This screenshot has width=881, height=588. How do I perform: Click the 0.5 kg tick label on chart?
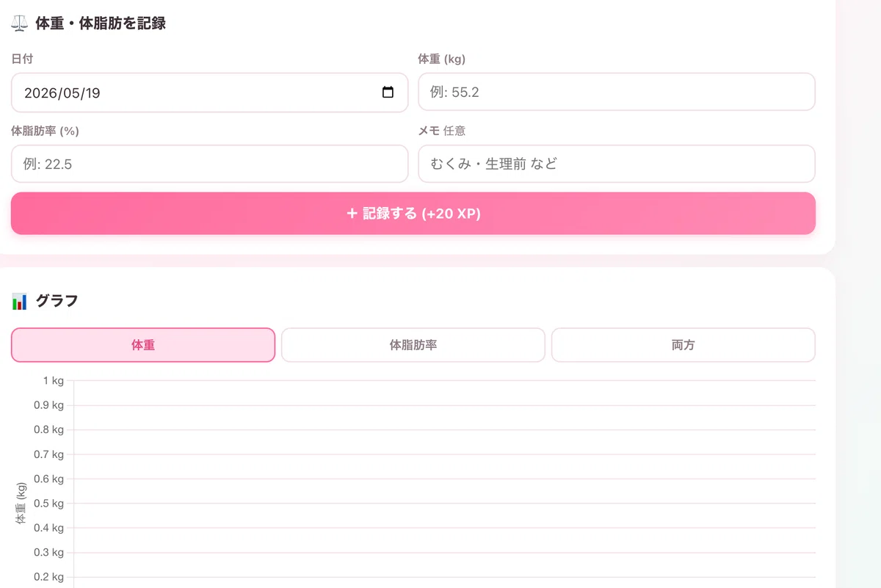49,503
